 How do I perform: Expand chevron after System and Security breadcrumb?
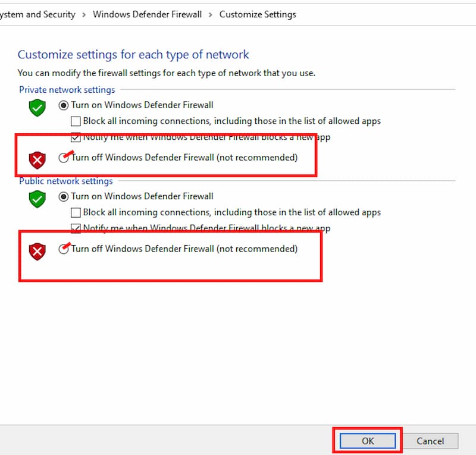point(84,14)
